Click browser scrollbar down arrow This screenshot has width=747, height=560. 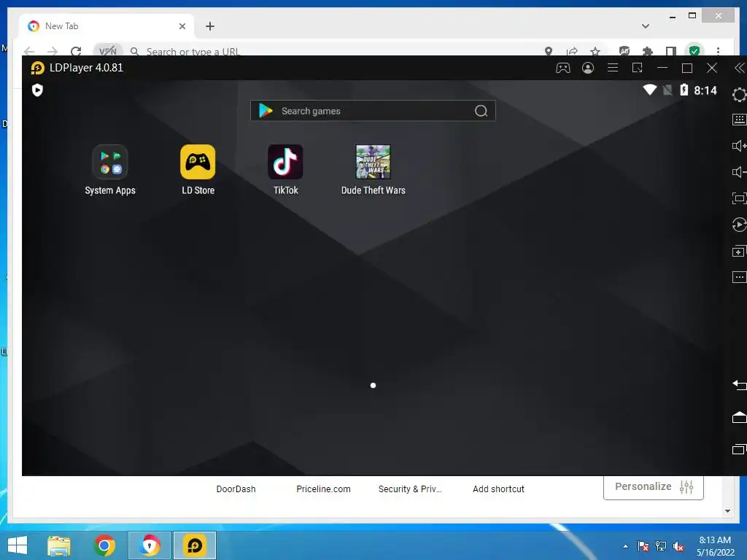click(727, 511)
